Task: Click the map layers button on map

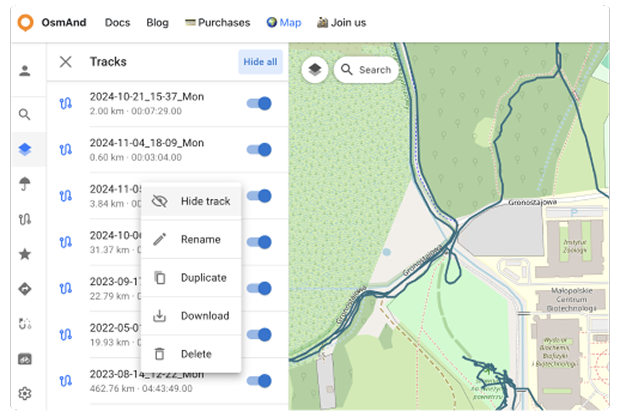Action: (315, 70)
